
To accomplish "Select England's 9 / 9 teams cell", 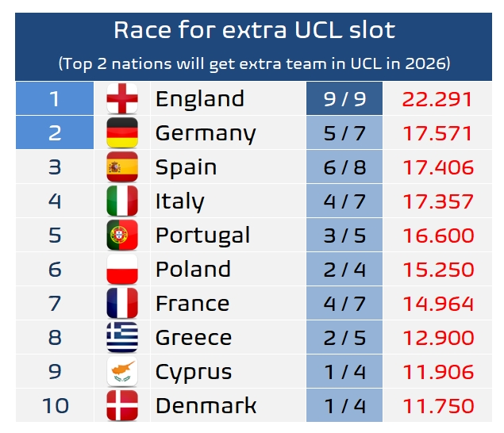I will 344,99.
